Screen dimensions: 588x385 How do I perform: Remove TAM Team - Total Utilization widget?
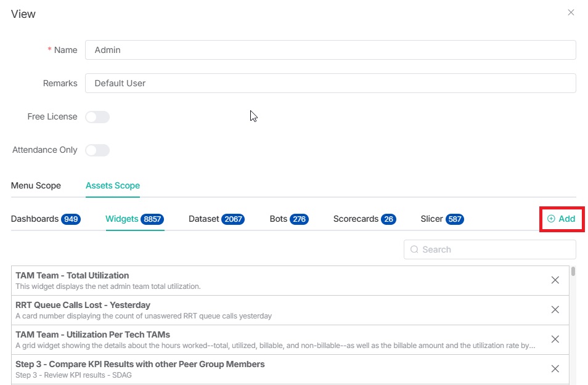point(555,280)
